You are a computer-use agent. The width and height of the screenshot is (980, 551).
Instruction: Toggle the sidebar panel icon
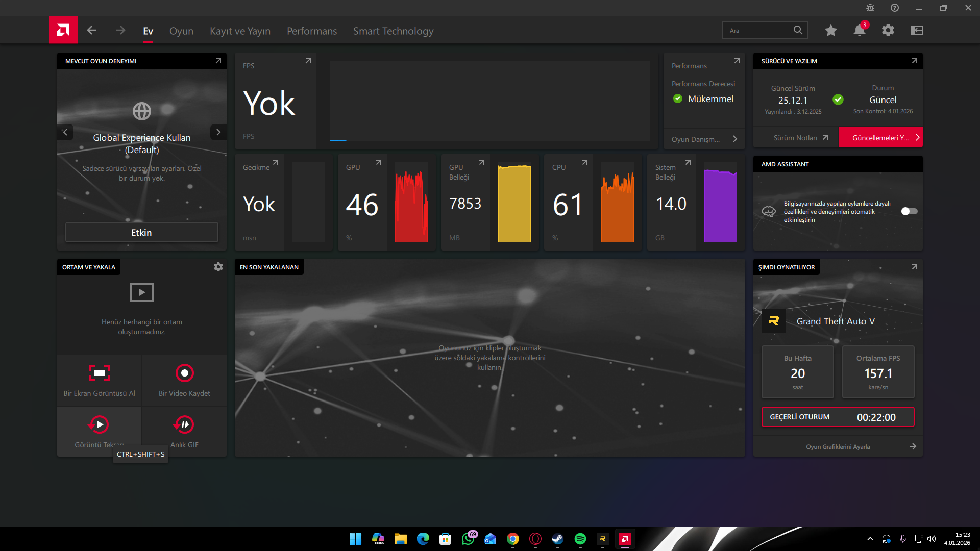coord(917,31)
